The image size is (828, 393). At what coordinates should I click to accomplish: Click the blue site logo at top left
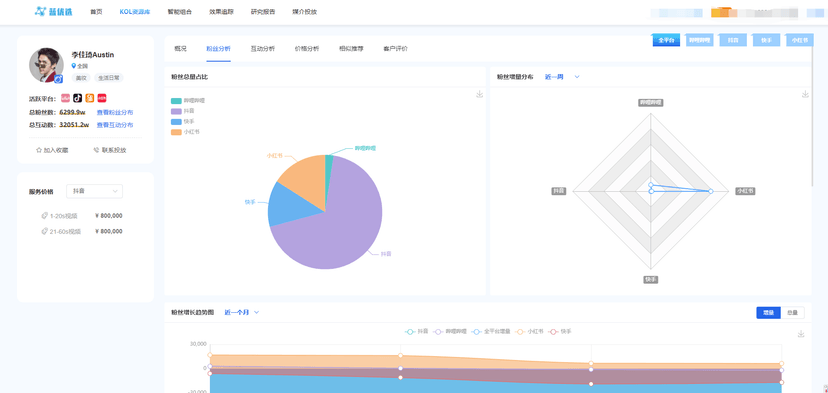click(x=53, y=11)
